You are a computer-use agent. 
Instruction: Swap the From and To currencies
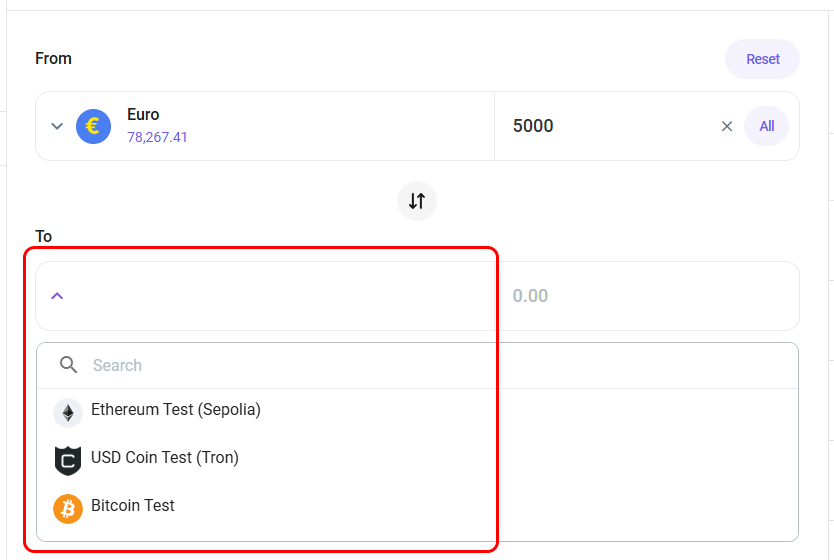[x=417, y=201]
